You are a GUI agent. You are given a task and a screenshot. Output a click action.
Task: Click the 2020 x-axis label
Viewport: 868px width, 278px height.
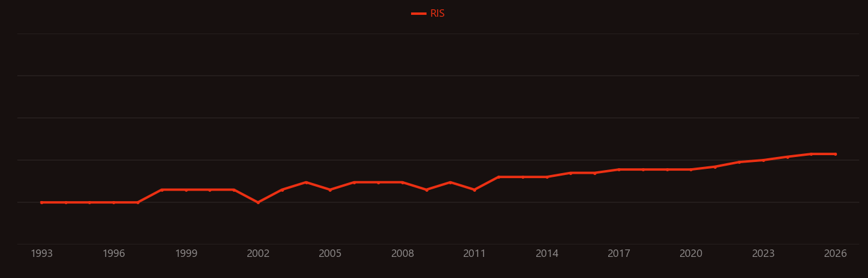point(691,254)
